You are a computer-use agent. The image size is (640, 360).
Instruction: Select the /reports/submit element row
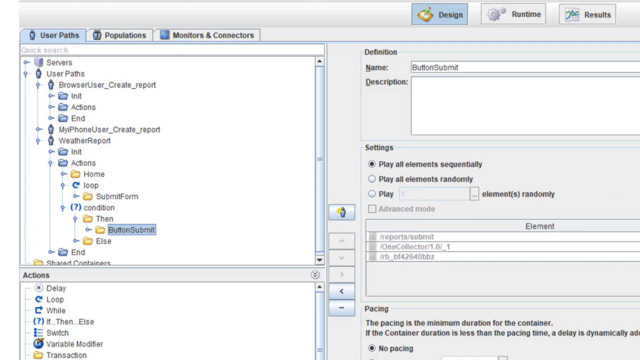(503, 237)
